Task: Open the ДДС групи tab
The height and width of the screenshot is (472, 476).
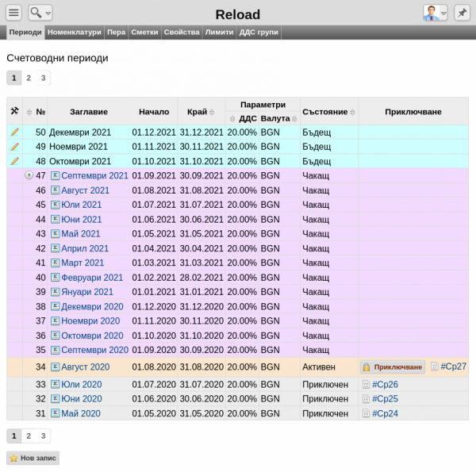Action: pos(259,33)
